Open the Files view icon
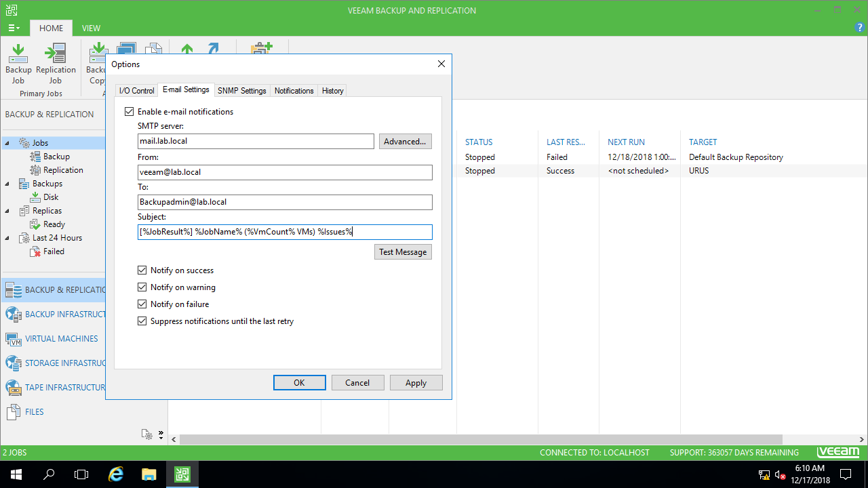 (14, 412)
